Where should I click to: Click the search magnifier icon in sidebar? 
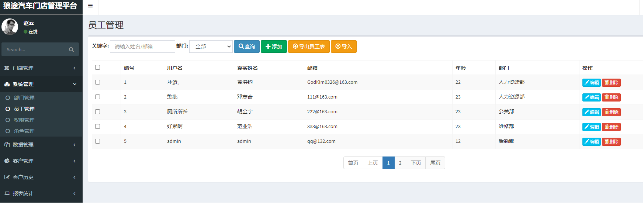coord(71,49)
